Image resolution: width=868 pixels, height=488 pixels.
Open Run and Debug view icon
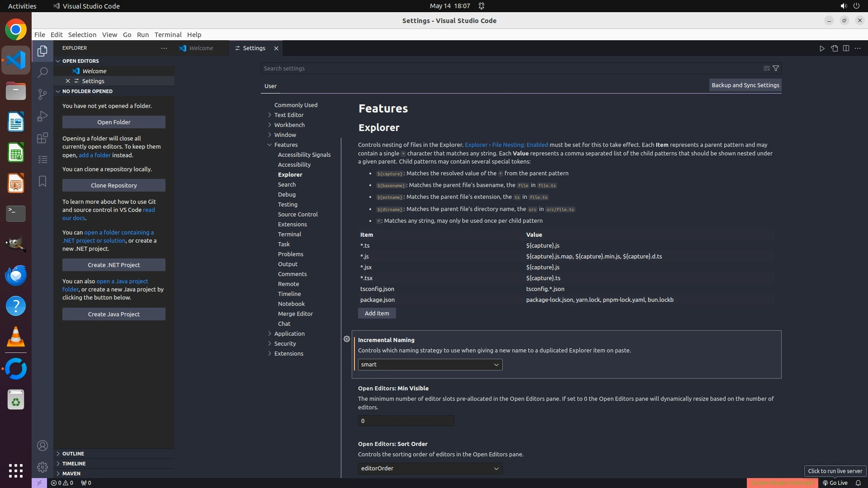(42, 116)
